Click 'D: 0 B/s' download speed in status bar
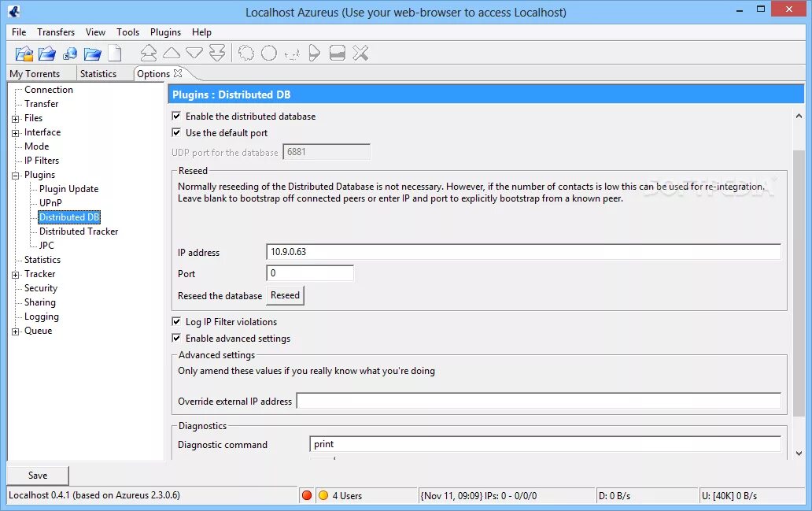812x511 pixels. click(615, 496)
